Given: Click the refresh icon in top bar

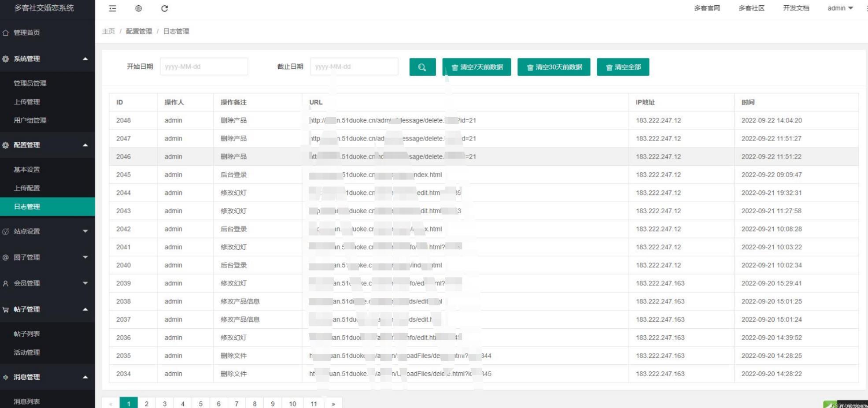Looking at the screenshot, I should 165,8.
